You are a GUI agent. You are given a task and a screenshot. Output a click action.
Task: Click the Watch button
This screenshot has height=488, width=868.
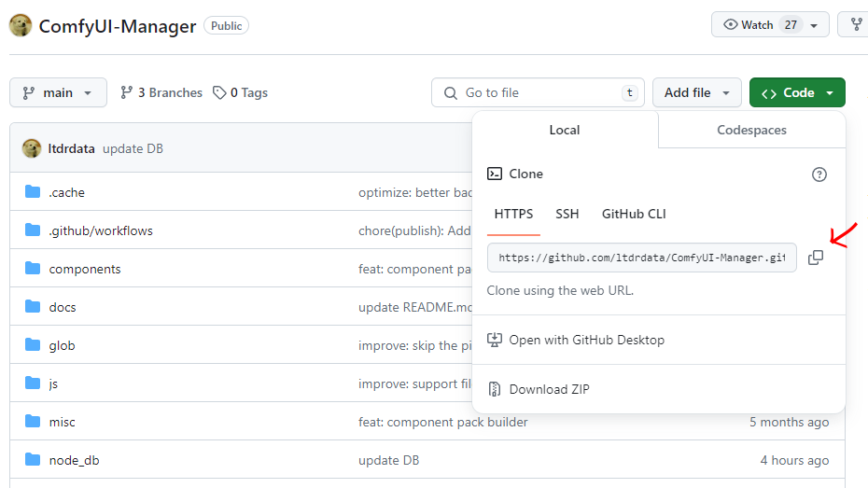(770, 24)
